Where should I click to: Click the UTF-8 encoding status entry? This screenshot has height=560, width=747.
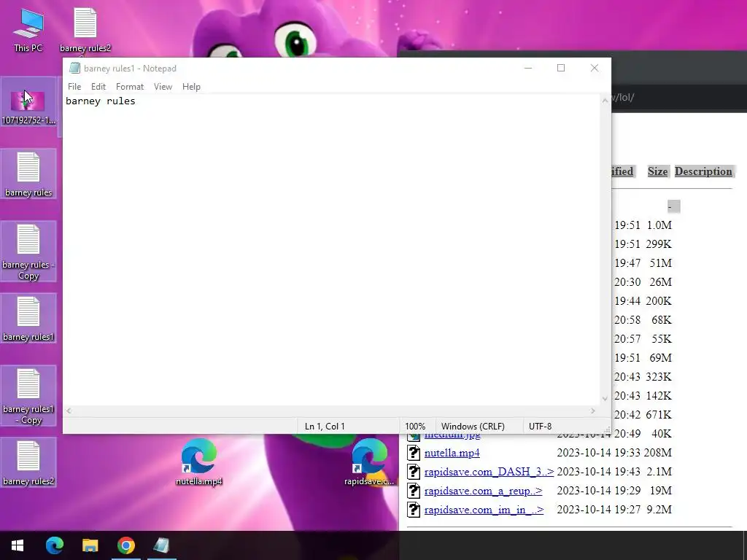541,426
